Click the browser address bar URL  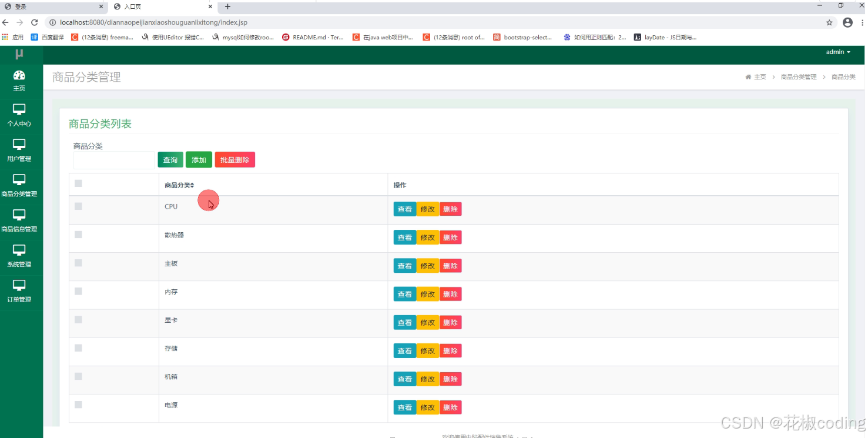(153, 22)
